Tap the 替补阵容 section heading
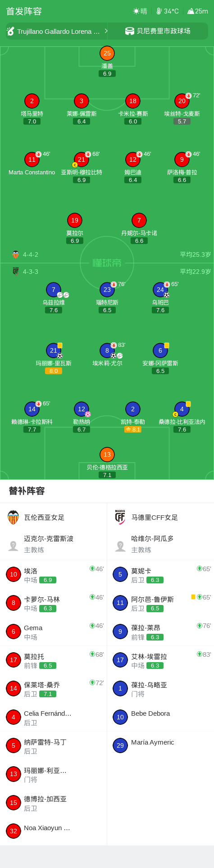The height and width of the screenshot is (868, 214). point(27,491)
